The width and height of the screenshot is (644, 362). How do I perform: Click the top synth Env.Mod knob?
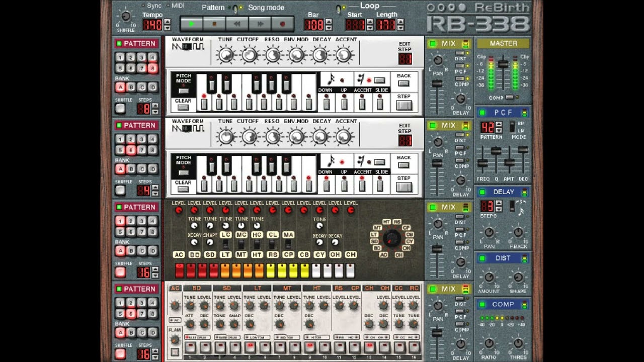(296, 54)
